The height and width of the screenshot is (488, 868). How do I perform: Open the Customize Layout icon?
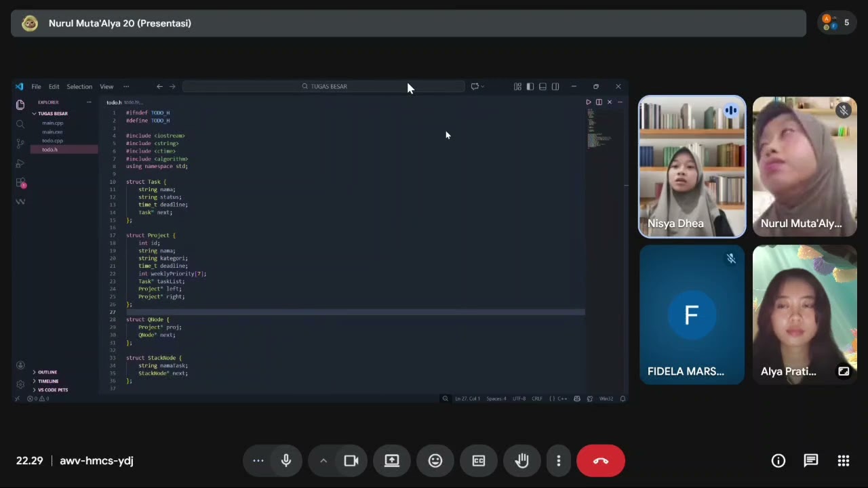click(517, 87)
